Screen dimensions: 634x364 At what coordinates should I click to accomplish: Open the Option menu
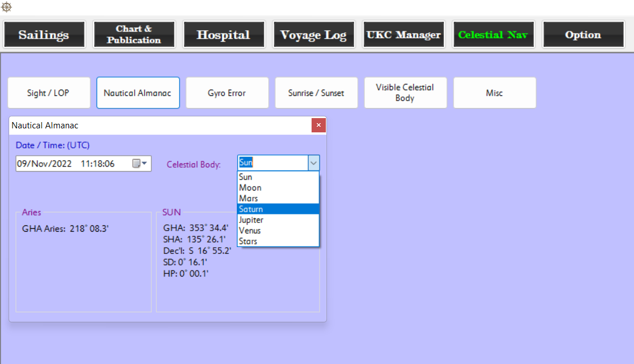point(583,35)
